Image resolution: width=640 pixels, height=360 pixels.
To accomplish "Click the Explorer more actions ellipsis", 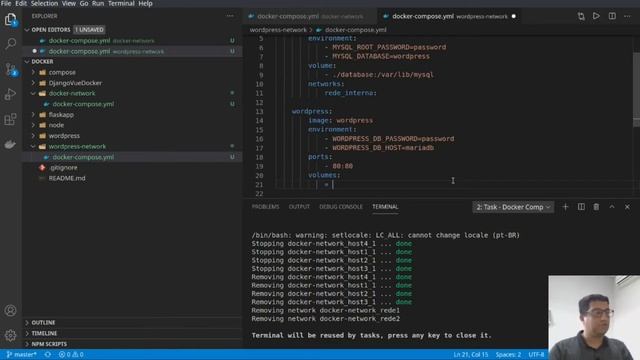I will (x=230, y=16).
